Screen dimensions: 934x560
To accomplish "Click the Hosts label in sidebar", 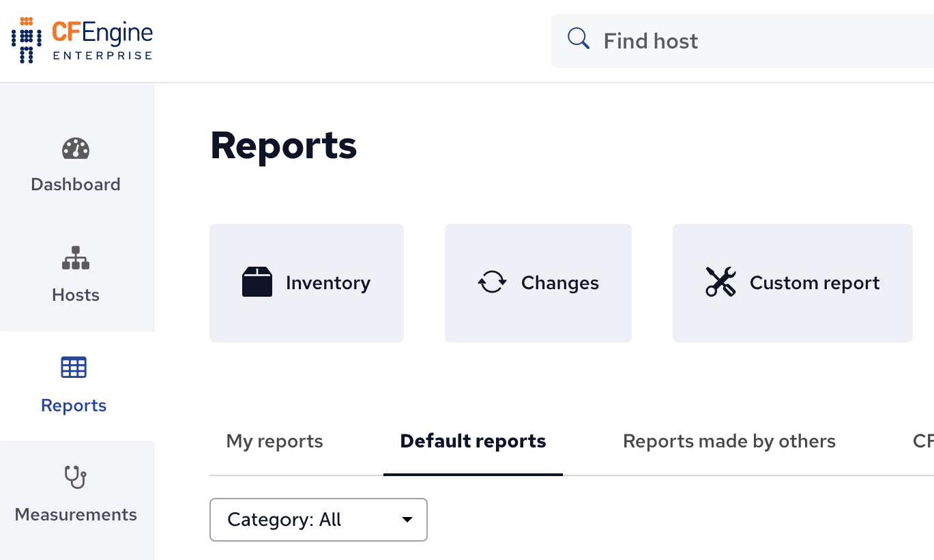I will (x=76, y=295).
